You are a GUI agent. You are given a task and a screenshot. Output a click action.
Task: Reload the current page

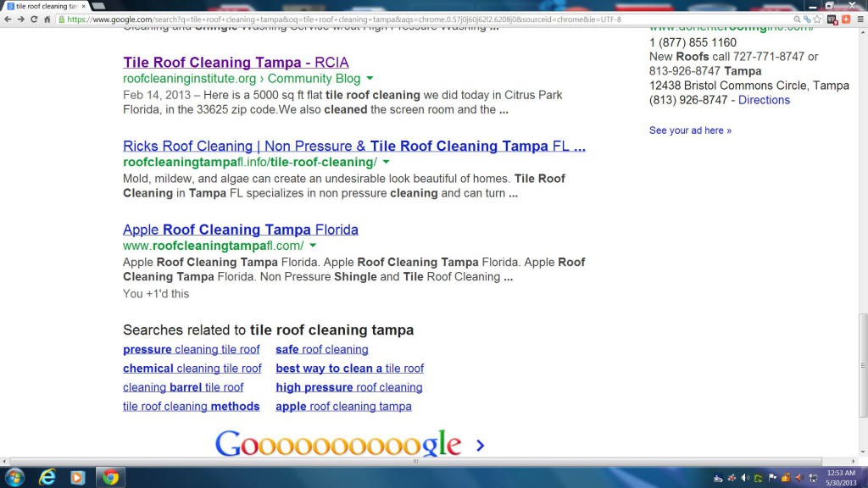pos(34,19)
